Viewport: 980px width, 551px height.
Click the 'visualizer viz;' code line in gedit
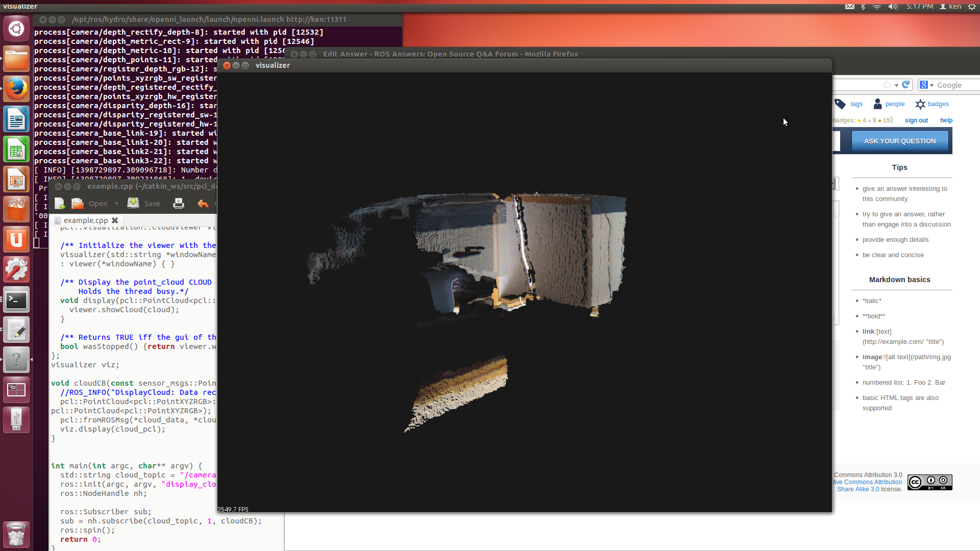(x=85, y=365)
